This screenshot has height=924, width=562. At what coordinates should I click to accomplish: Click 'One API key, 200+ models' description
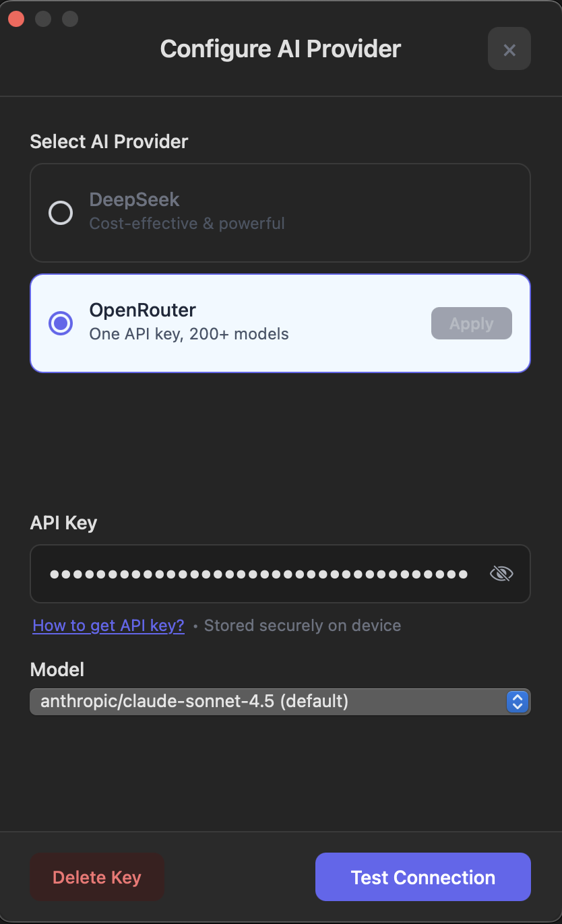click(x=189, y=334)
